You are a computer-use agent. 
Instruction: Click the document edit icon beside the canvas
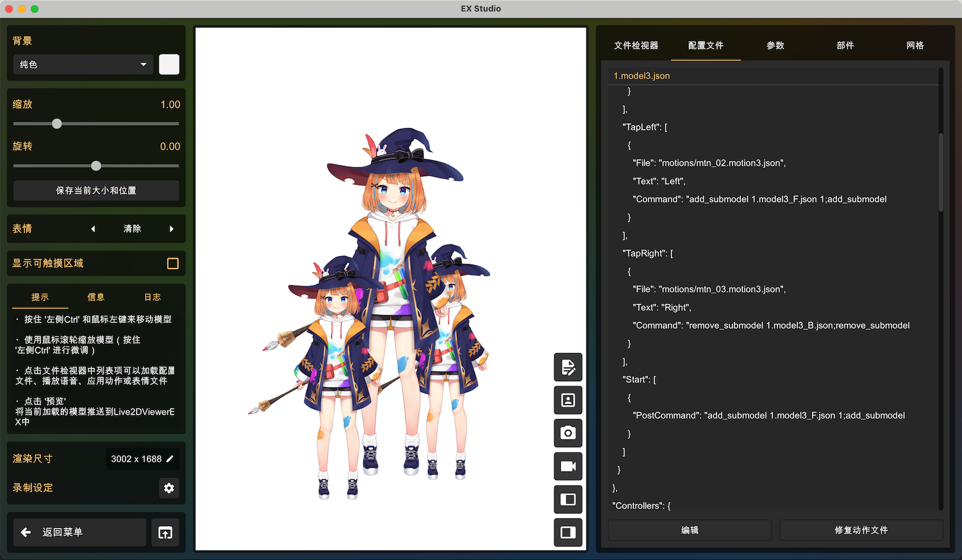click(x=568, y=367)
